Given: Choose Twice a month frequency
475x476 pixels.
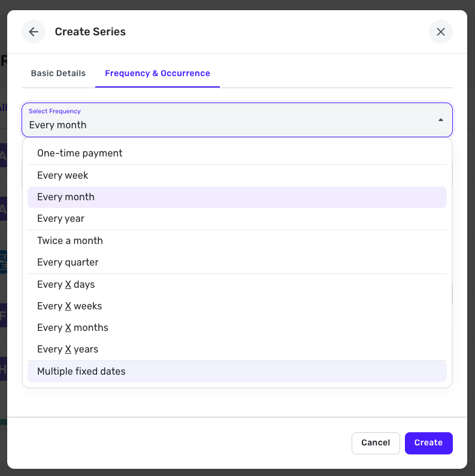Looking at the screenshot, I should click(x=70, y=241).
